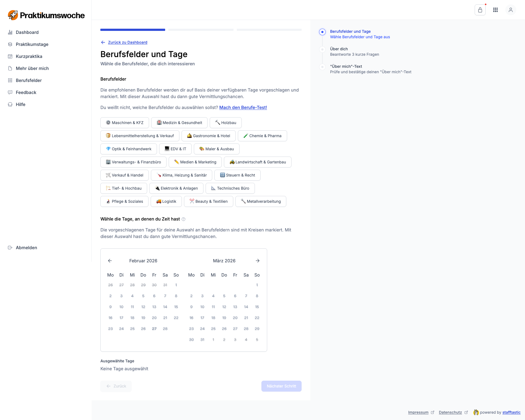Follow the Mach den Berufe-Test link
The width and height of the screenshot is (525, 420).
243,107
